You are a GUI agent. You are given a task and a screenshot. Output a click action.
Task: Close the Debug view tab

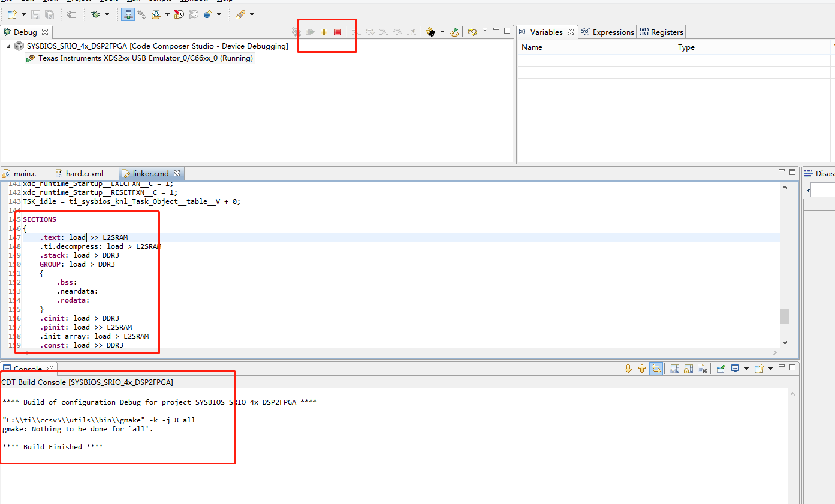pos(45,32)
